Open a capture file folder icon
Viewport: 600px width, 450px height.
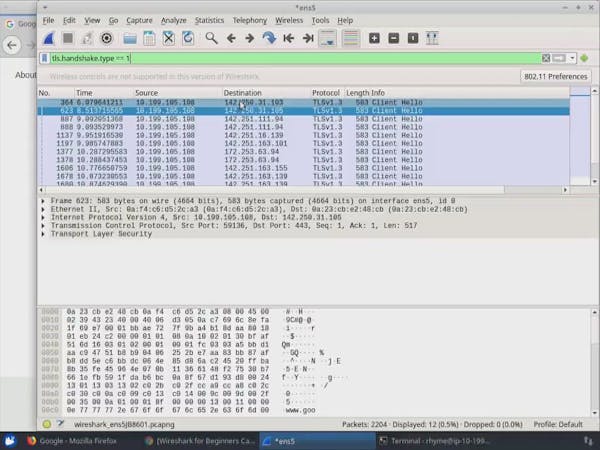pyautogui.click(x=130, y=38)
